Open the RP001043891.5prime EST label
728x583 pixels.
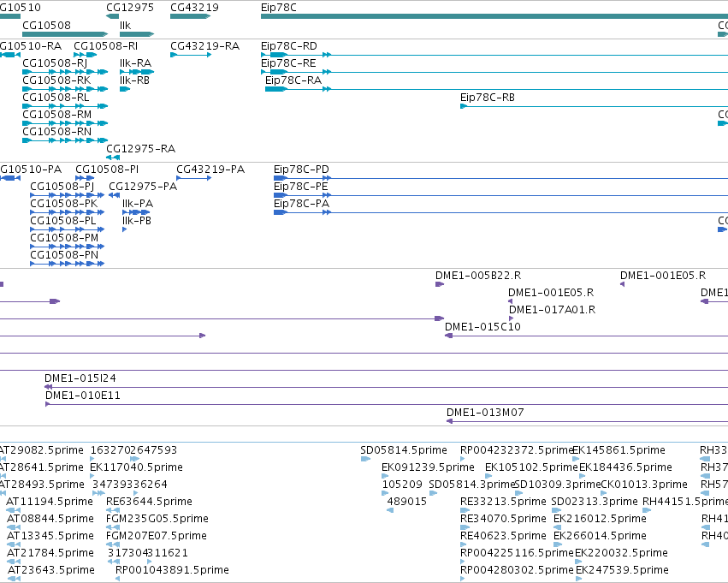(x=172, y=571)
